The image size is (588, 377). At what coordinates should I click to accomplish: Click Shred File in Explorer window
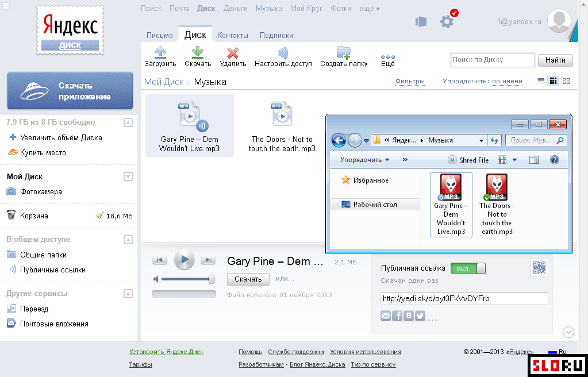tap(468, 160)
